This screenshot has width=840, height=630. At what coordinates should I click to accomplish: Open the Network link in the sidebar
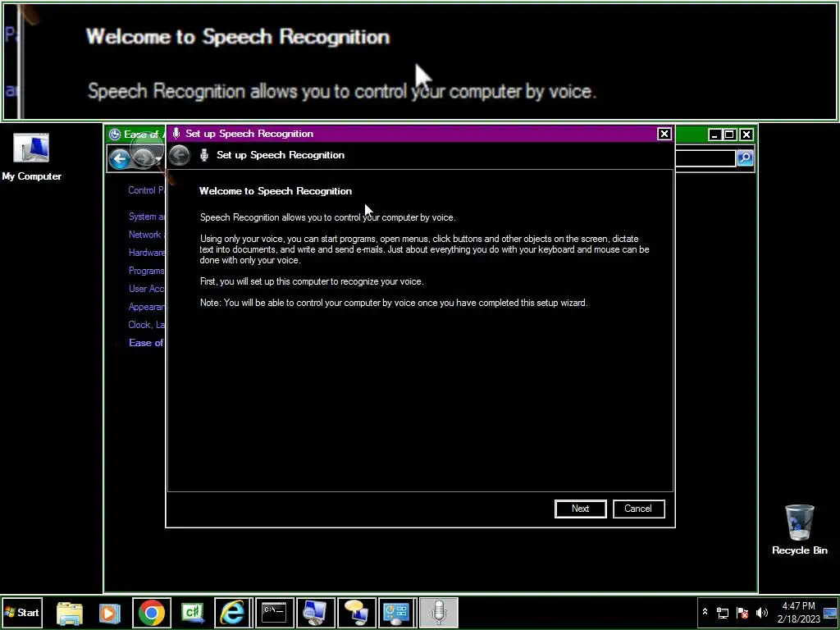point(146,235)
